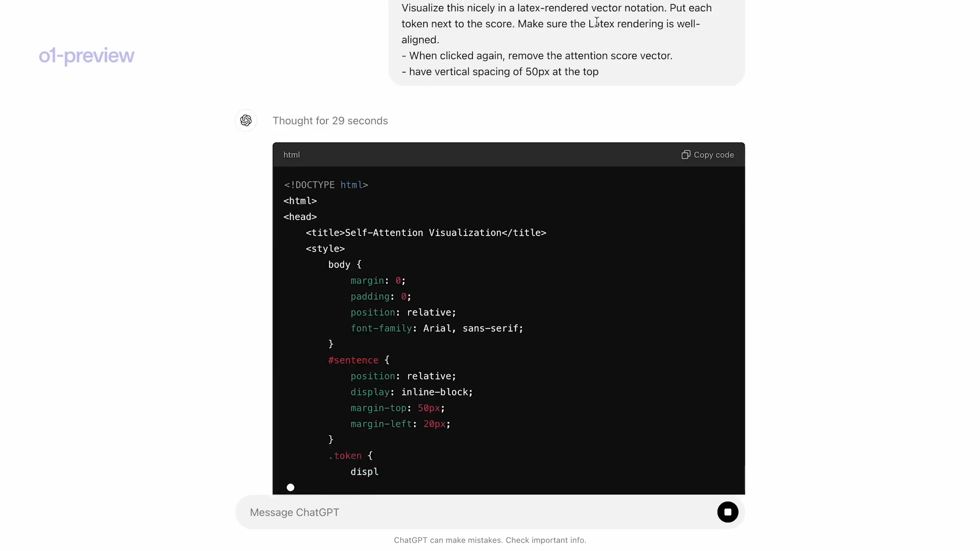Stop the response with the black stop button

point(727,512)
